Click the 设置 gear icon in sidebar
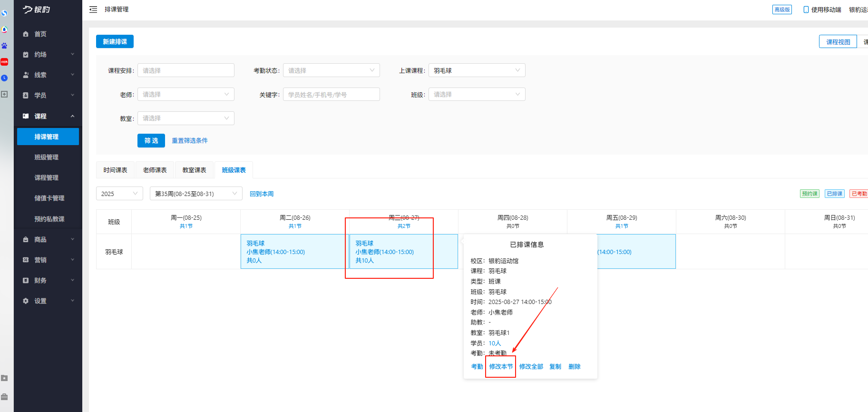 (26, 301)
